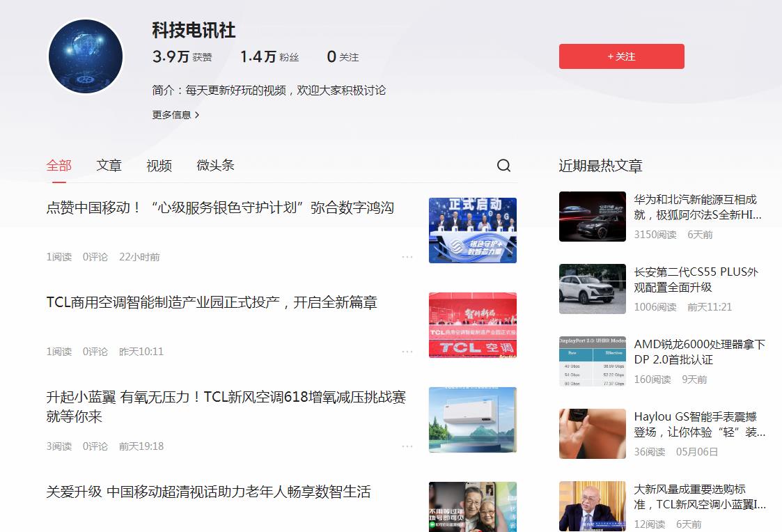Open more options for 升起小蓝翼 article
The width and height of the screenshot is (782, 532).
[x=407, y=446]
